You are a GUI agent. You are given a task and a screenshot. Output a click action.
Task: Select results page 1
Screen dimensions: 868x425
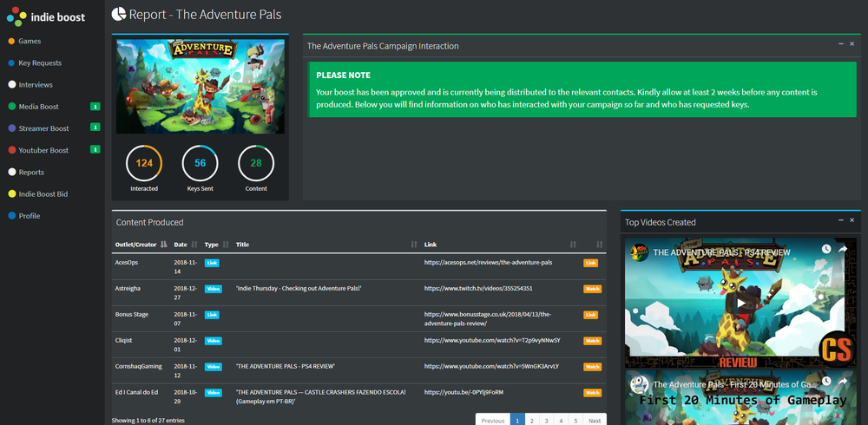(x=517, y=421)
